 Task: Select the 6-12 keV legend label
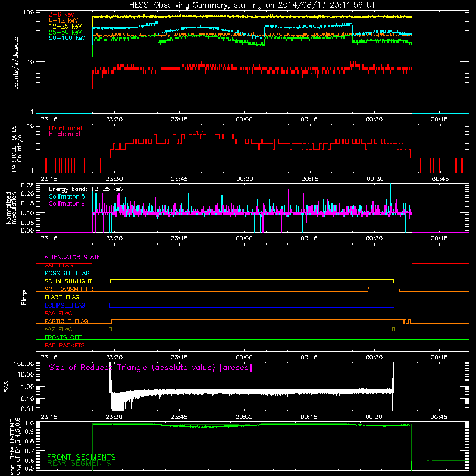click(64, 20)
